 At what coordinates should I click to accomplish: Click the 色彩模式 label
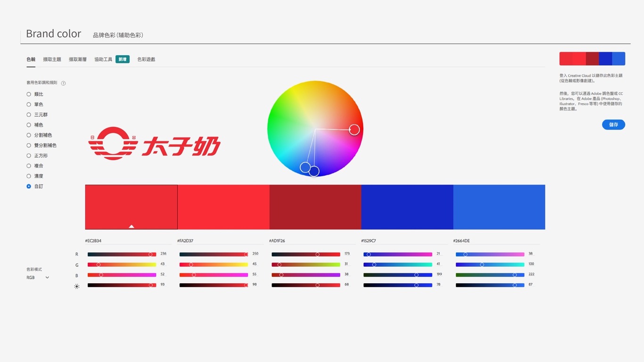click(34, 269)
